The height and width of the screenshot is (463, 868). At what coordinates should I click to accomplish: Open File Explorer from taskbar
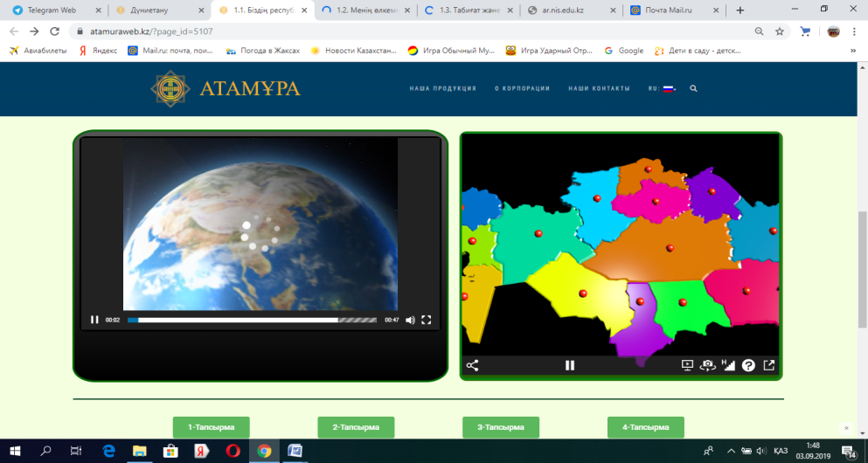pyautogui.click(x=140, y=451)
